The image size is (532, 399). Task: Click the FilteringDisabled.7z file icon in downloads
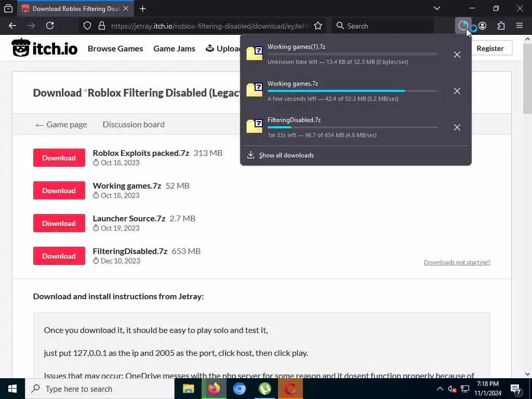pos(255,127)
